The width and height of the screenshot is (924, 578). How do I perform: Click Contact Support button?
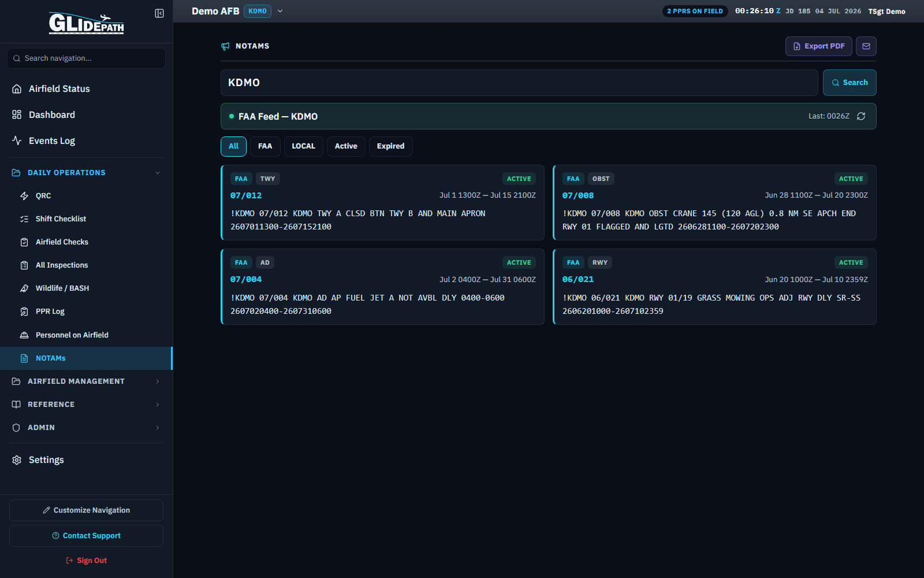(86, 536)
